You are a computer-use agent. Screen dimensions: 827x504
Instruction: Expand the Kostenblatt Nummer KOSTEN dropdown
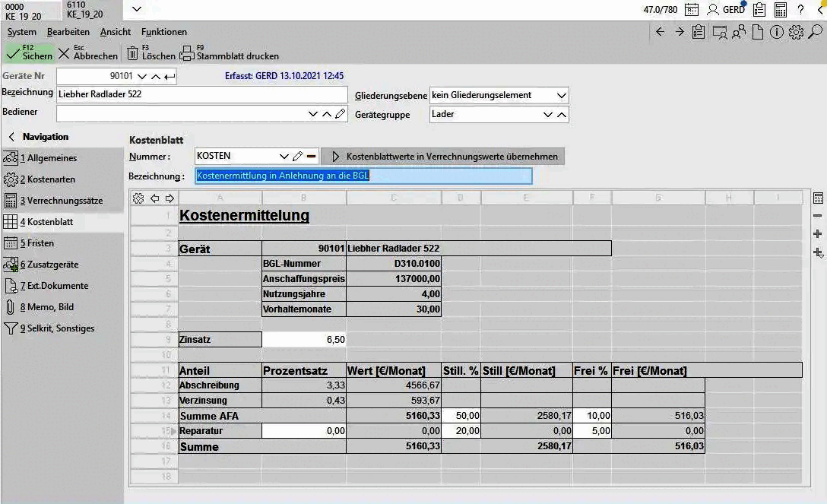tap(284, 156)
